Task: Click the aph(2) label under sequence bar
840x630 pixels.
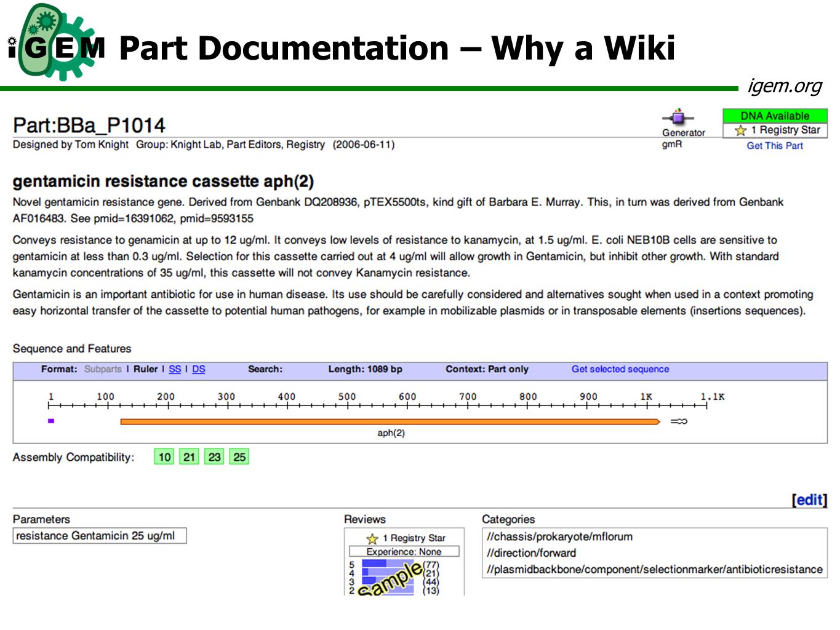Action: [x=391, y=433]
